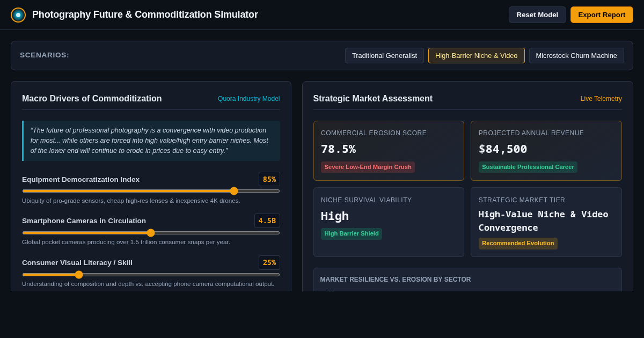Click the Equipment Democratization Index label
644x338 pixels.
[80, 180]
